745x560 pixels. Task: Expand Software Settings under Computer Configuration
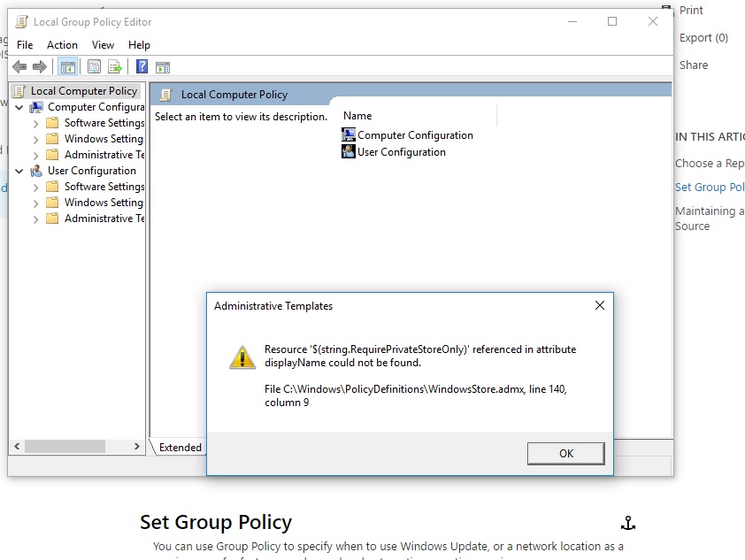pyautogui.click(x=35, y=124)
